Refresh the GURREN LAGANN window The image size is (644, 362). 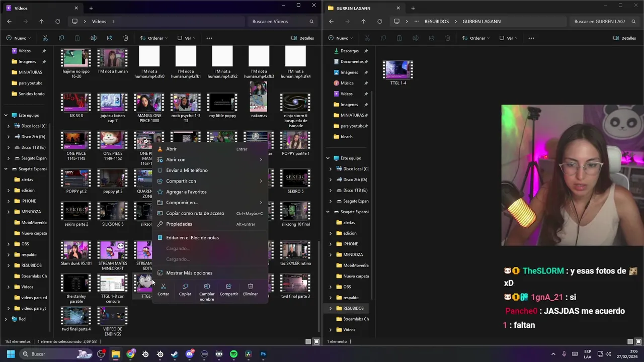click(379, 22)
